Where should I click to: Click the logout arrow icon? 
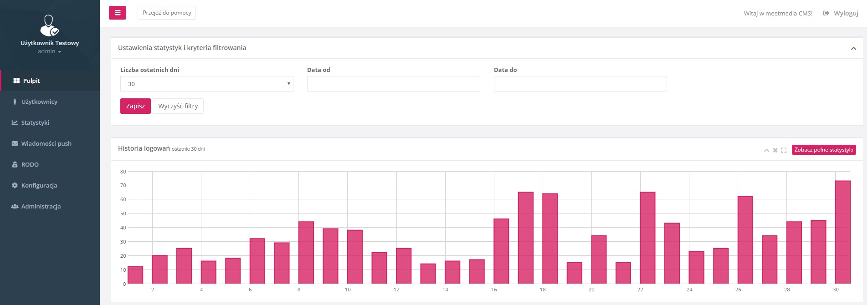826,13
